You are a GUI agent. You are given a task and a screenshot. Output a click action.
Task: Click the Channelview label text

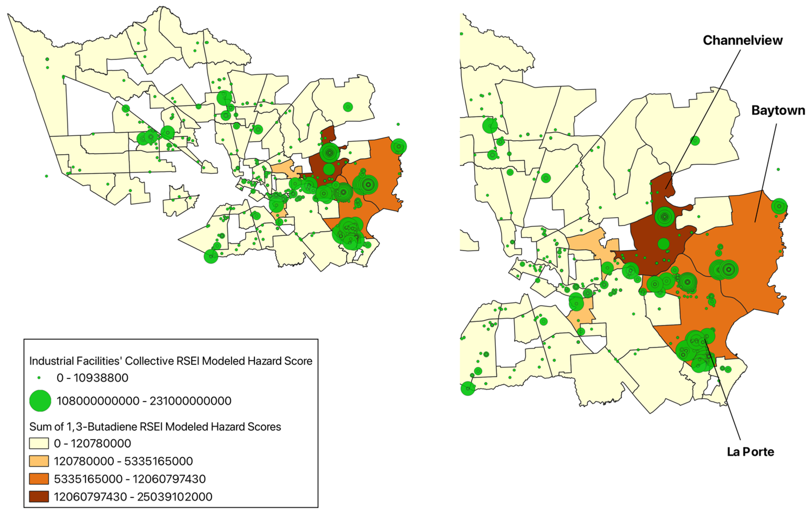[742, 41]
